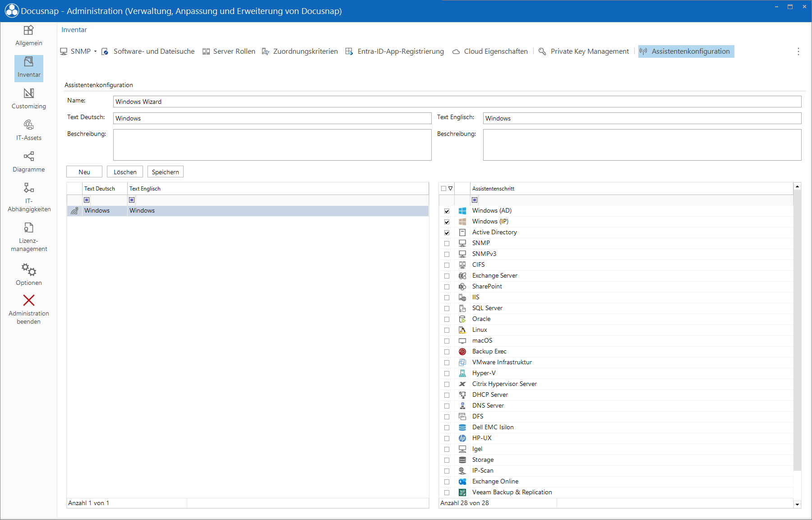Open IT-Abhängigkeiten in the sidebar
The image size is (812, 520).
click(x=29, y=197)
